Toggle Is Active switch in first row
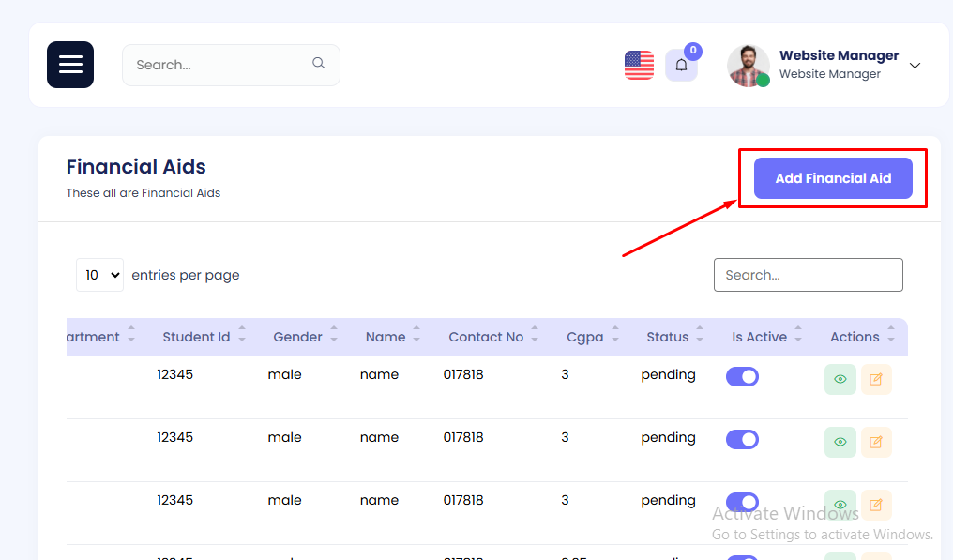This screenshot has width=953, height=560. 742,377
